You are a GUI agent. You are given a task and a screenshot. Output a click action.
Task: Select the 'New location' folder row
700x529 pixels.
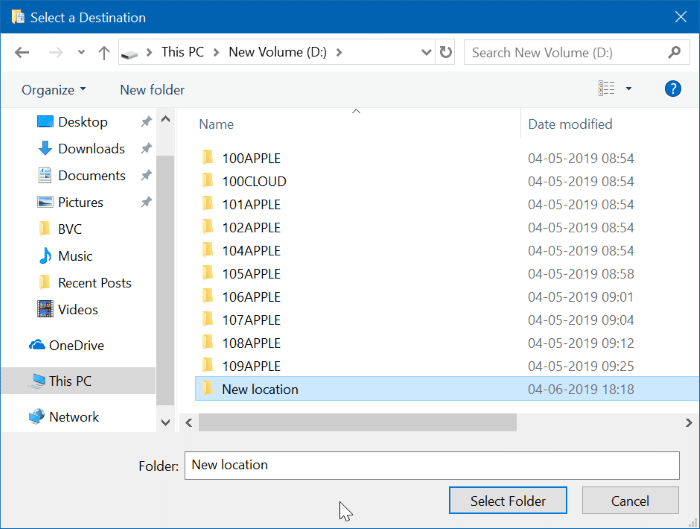[x=447, y=389]
